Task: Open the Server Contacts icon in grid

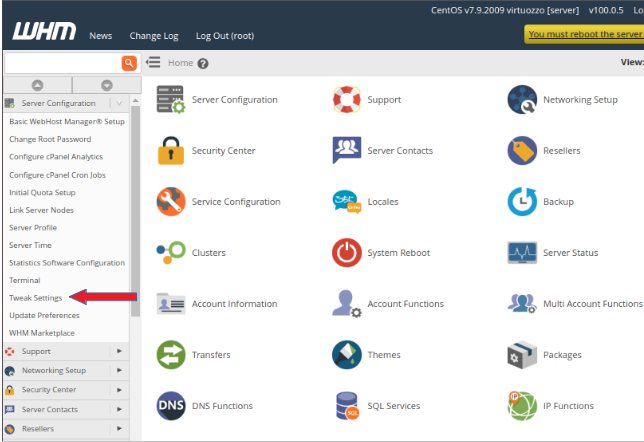Action: tap(347, 150)
